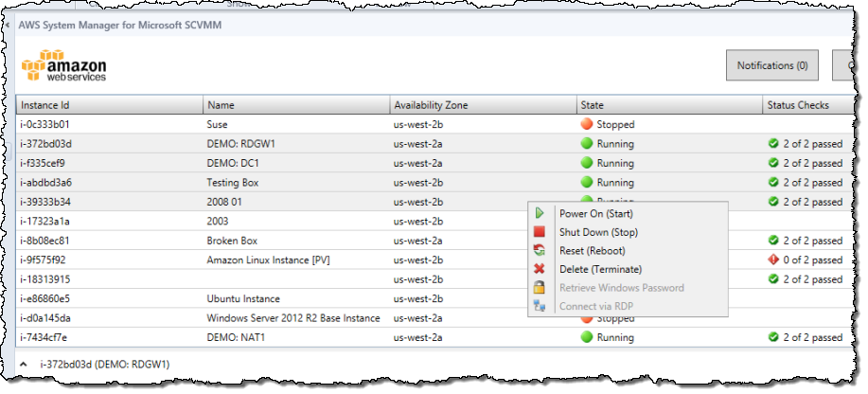Viewport: 868px width, 394px height.
Task: Click the green Running dot for DEMO: RDGW1
Action: tap(587, 144)
